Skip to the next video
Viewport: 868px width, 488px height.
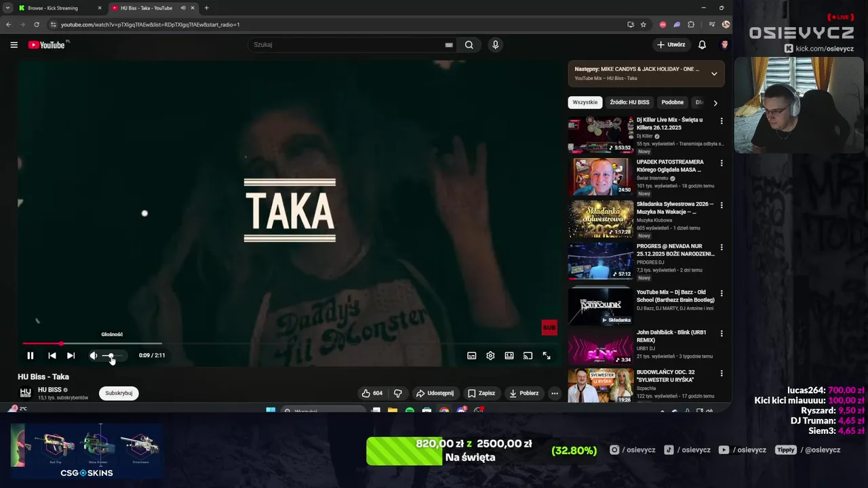71,355
